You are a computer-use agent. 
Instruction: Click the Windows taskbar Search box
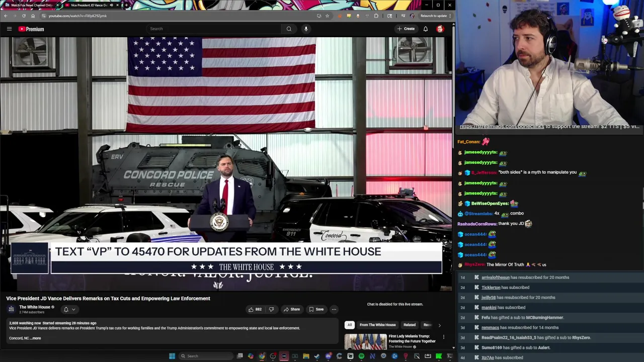tap(205, 356)
